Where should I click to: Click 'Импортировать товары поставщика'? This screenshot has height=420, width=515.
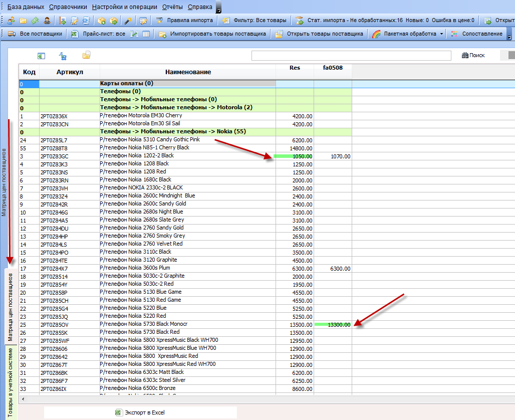pyautogui.click(x=212, y=34)
